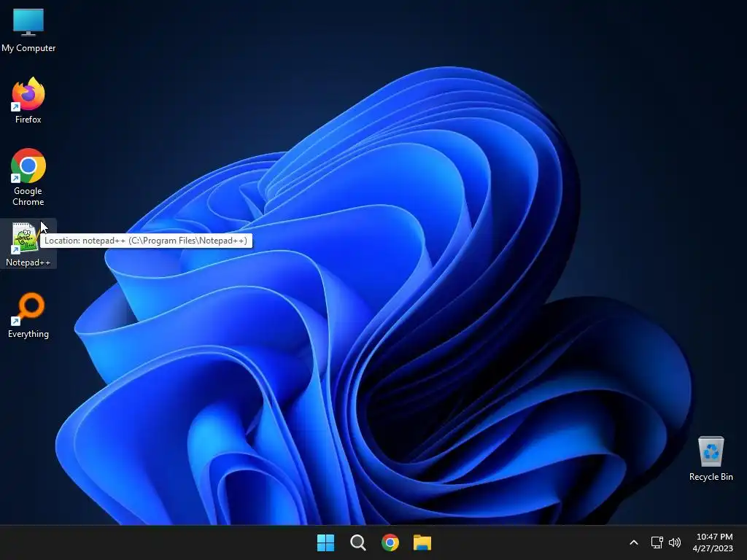
Task: Click the 'Everything' icon label
Action: point(28,334)
